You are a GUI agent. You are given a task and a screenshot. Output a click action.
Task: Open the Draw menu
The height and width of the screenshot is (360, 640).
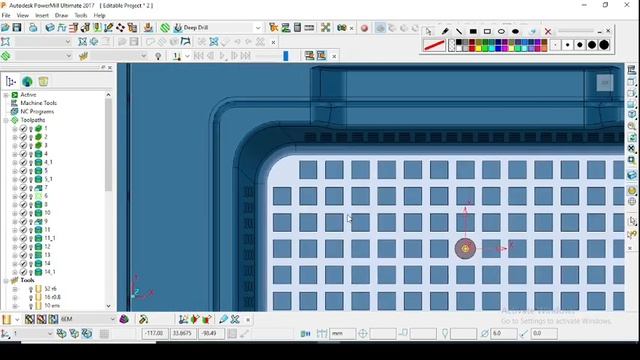click(x=62, y=16)
